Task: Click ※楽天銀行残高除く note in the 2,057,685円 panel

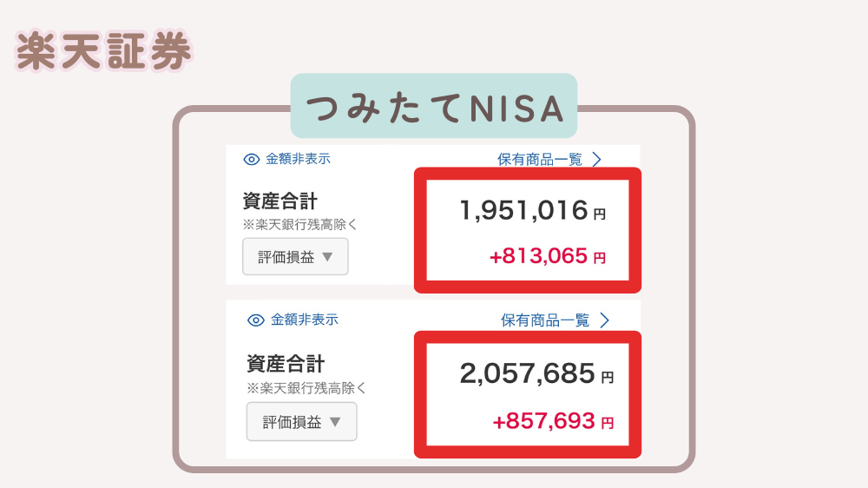Action: pos(306,388)
